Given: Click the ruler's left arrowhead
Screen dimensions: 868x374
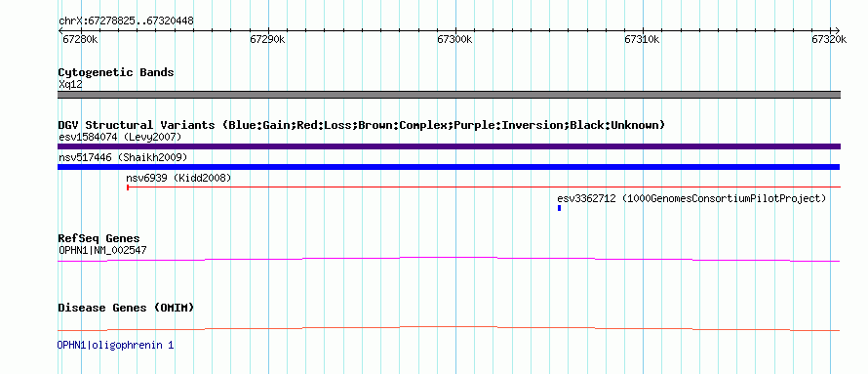Looking at the screenshot, I should (x=60, y=30).
